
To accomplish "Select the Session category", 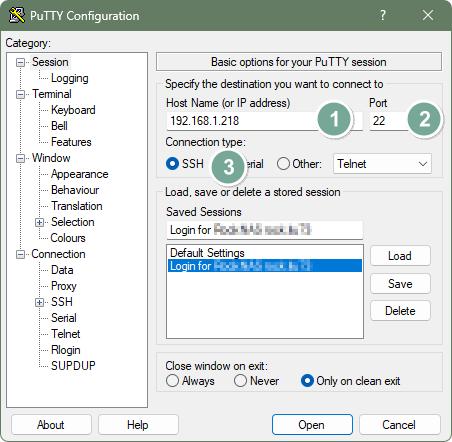I will (50, 62).
